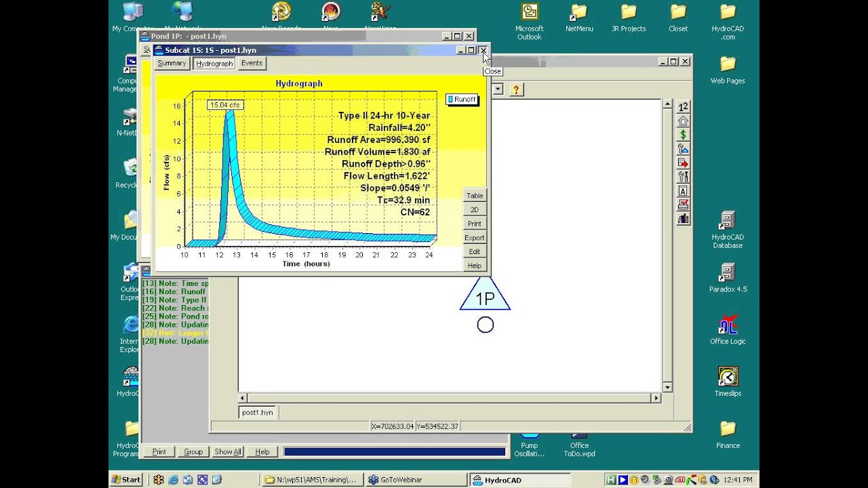
Task: Click the 15.04 cfs peak label
Action: pos(225,105)
